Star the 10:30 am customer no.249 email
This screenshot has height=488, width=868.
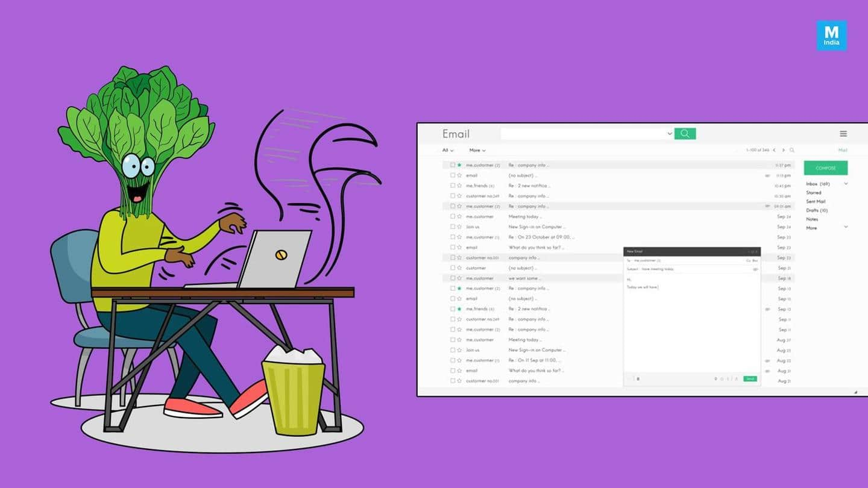click(x=459, y=196)
